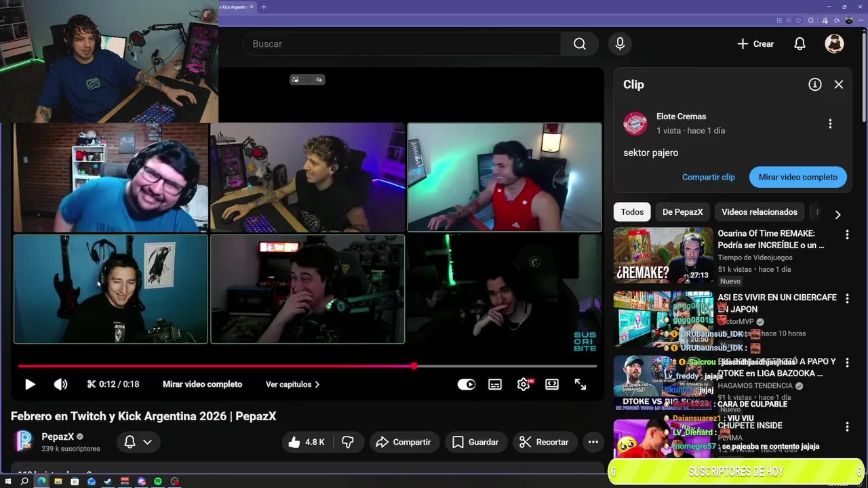Play the clip video
Viewport: 868px width, 488px height.
point(30,384)
